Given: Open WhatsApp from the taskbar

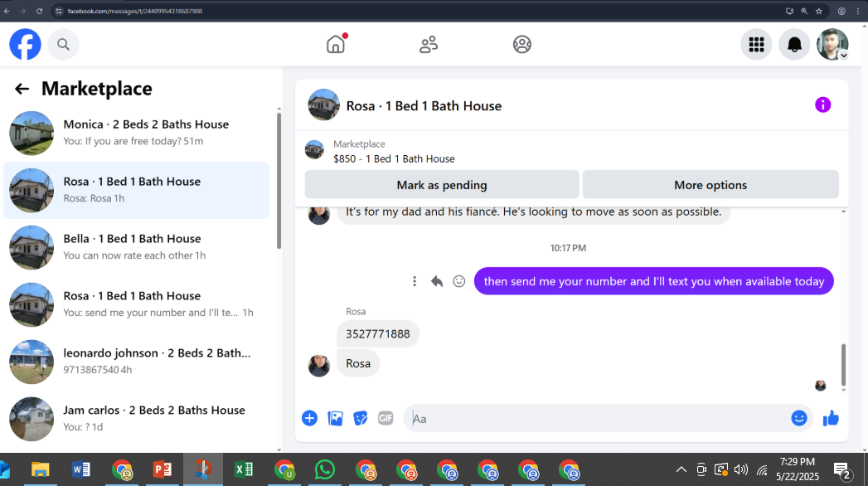Looking at the screenshot, I should tap(325, 470).
